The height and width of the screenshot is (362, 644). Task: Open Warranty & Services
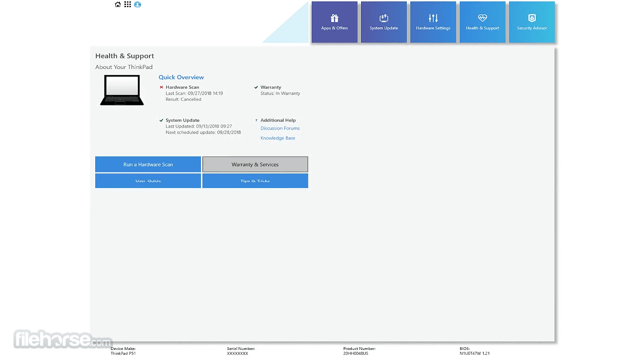click(x=255, y=164)
